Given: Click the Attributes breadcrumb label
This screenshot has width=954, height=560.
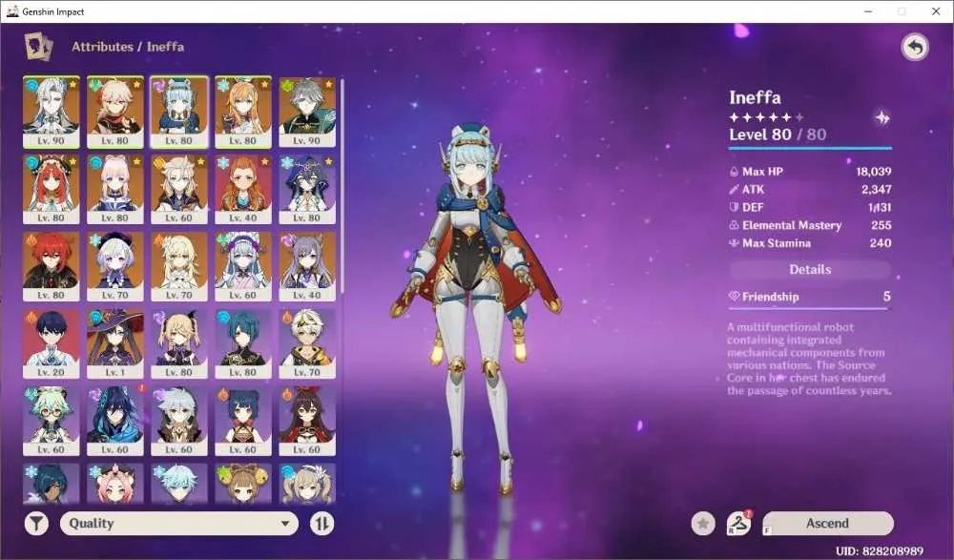Looking at the screenshot, I should tap(102, 47).
